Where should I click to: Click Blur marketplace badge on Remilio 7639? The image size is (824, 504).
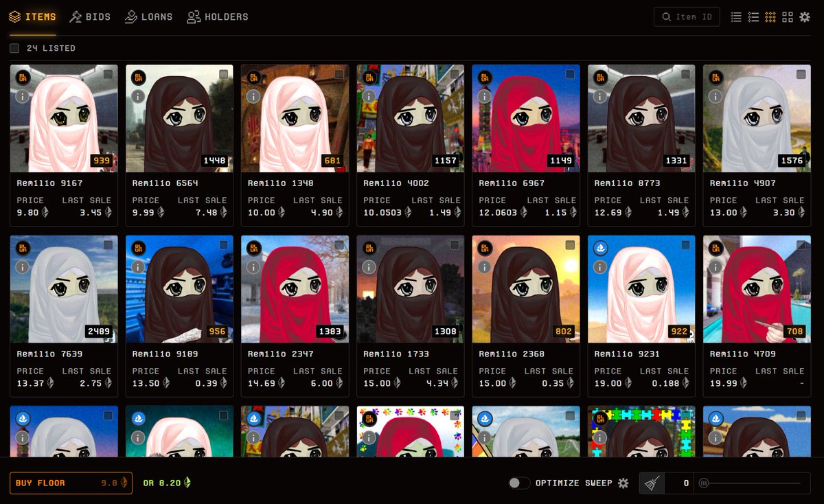coord(23,248)
